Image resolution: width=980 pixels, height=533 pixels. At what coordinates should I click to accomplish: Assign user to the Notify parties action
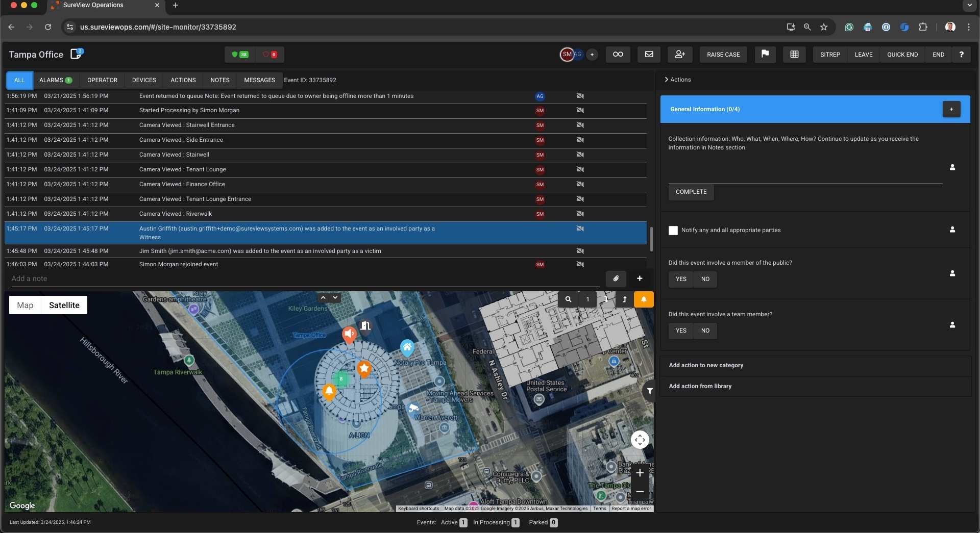click(952, 230)
